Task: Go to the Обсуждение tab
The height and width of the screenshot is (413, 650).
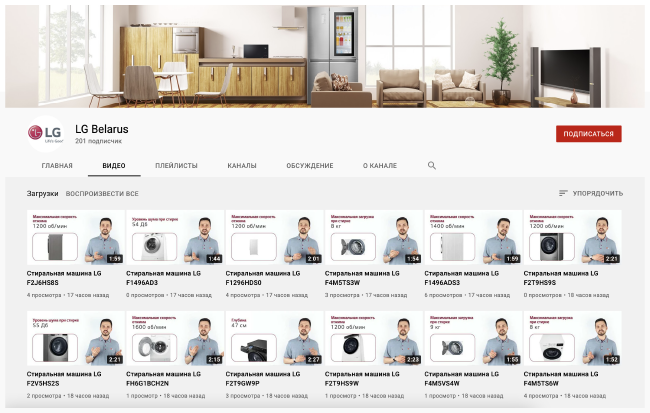Action: tap(310, 165)
